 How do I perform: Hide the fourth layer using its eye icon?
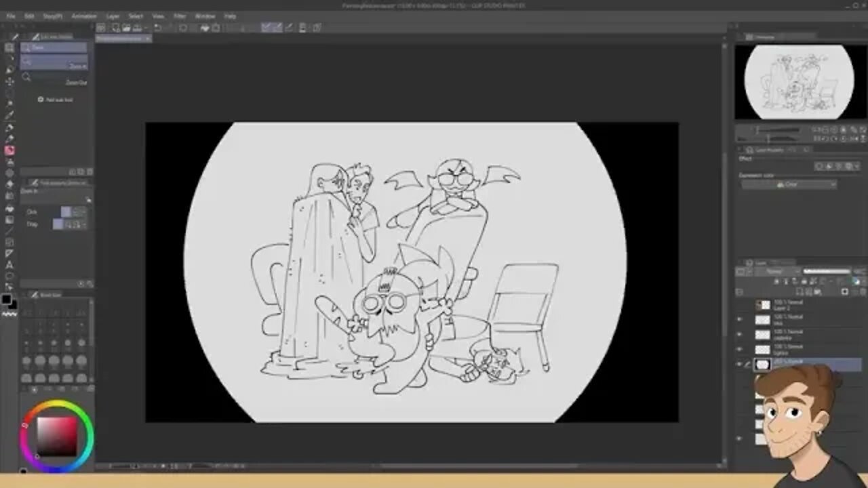coord(739,350)
